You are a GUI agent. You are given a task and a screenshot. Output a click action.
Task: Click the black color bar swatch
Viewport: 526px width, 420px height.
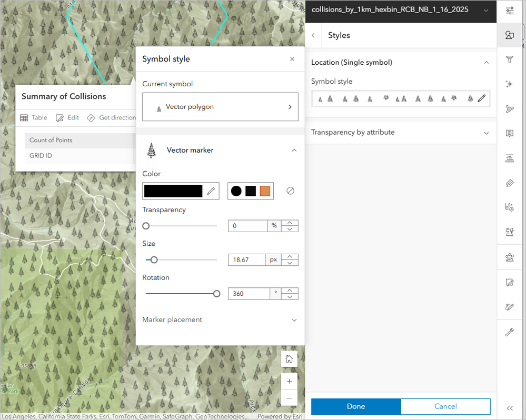173,191
